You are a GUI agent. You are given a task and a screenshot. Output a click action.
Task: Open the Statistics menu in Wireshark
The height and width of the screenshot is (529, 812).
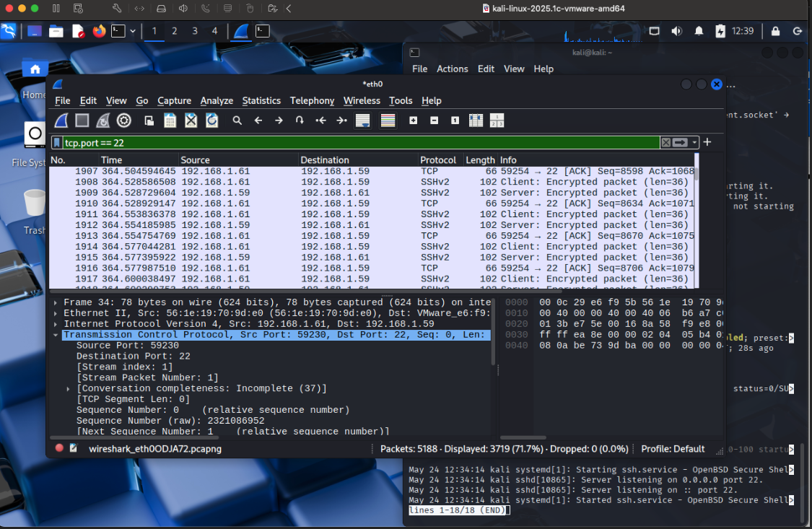coord(261,100)
